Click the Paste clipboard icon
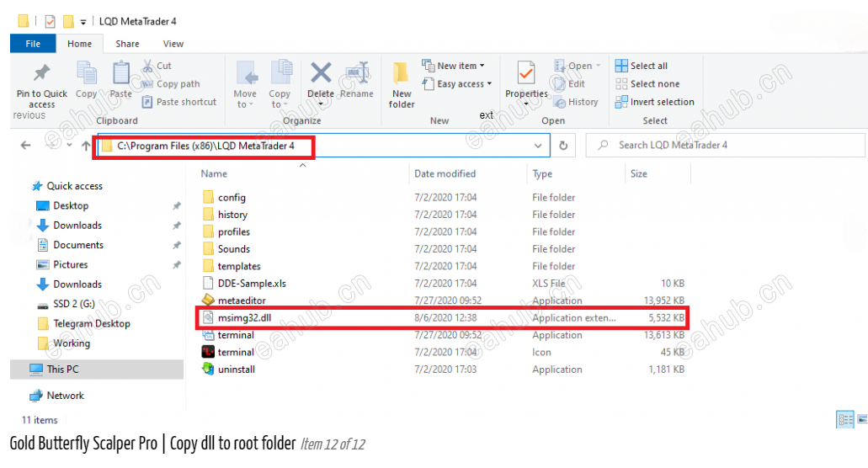Viewport: 868px width, 468px height. point(120,73)
